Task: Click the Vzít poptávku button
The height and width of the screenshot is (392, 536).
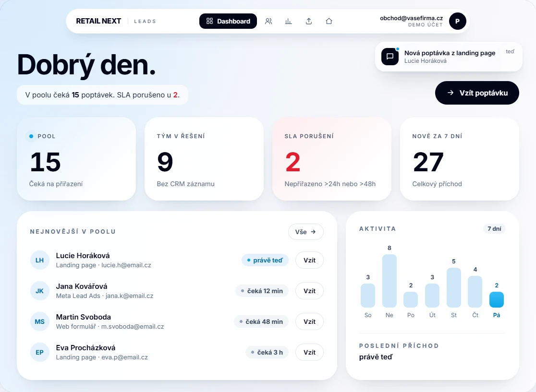Action: [477, 93]
